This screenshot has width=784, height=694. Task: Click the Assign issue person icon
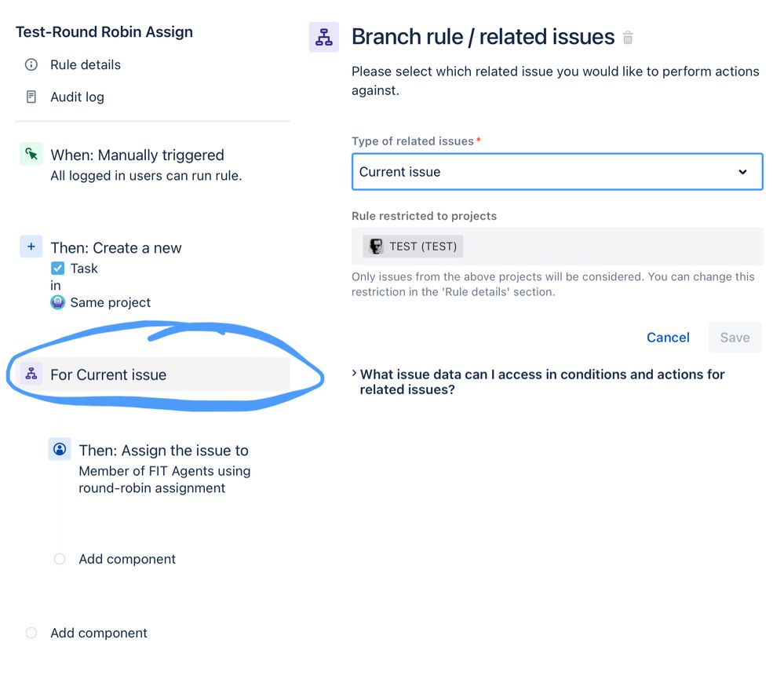point(60,449)
